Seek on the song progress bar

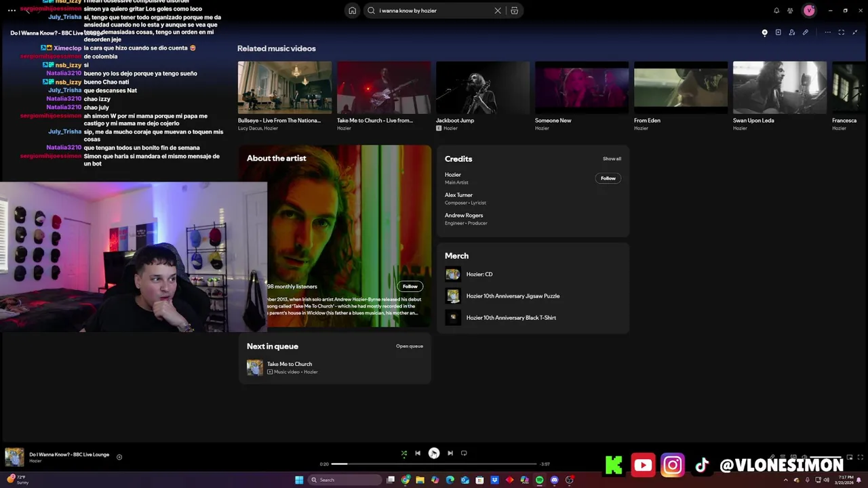coord(434,464)
